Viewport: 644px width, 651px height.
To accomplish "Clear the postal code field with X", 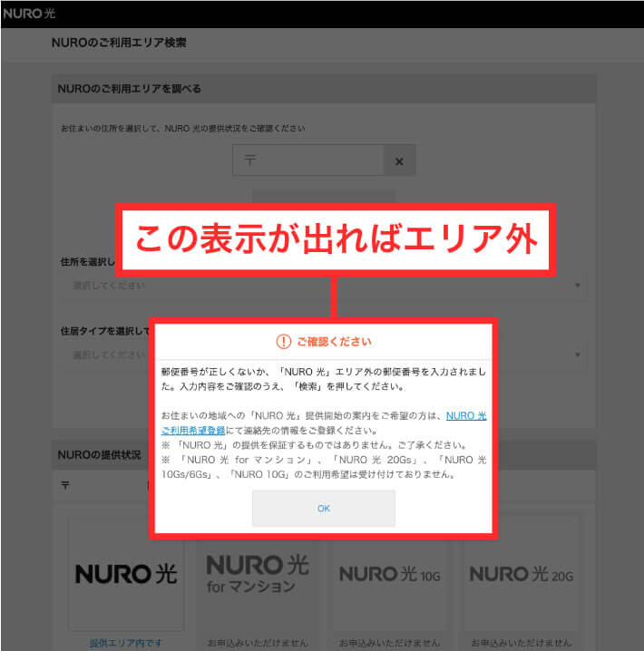I will tap(399, 161).
